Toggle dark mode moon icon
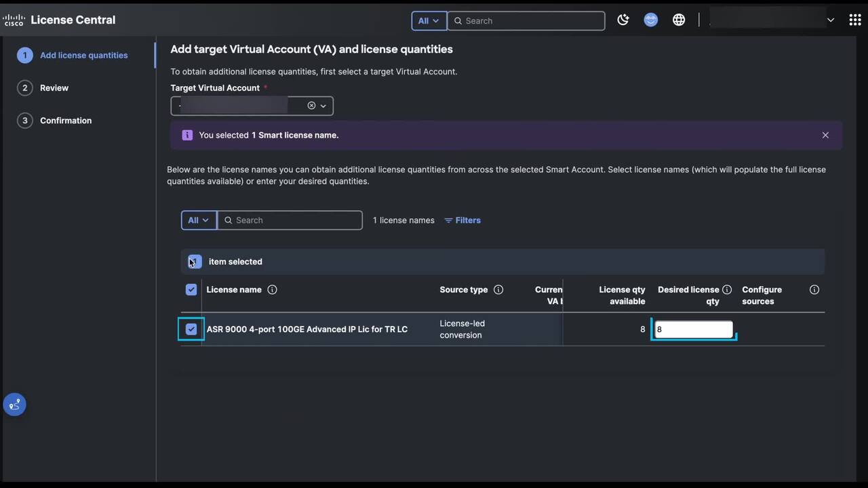 click(x=623, y=20)
